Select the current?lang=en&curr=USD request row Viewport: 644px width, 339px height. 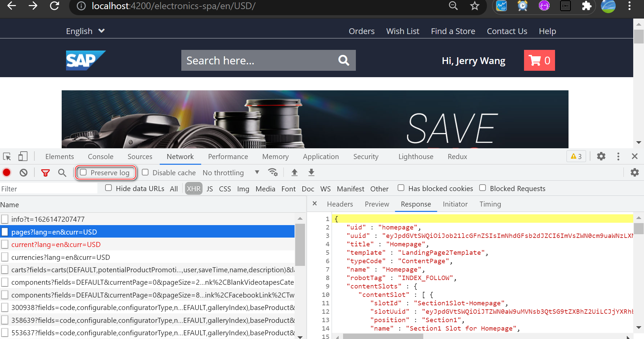[x=147, y=245]
